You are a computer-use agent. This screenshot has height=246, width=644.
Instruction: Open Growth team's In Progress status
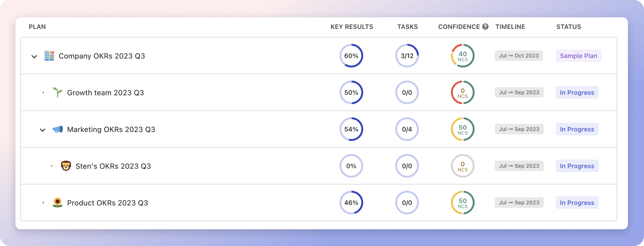[577, 92]
